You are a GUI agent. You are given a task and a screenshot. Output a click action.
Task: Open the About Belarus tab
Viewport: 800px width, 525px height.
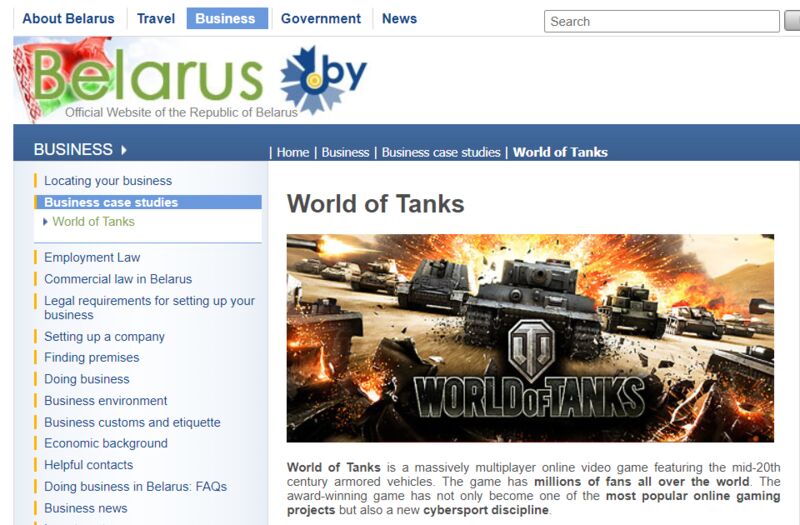(x=68, y=19)
